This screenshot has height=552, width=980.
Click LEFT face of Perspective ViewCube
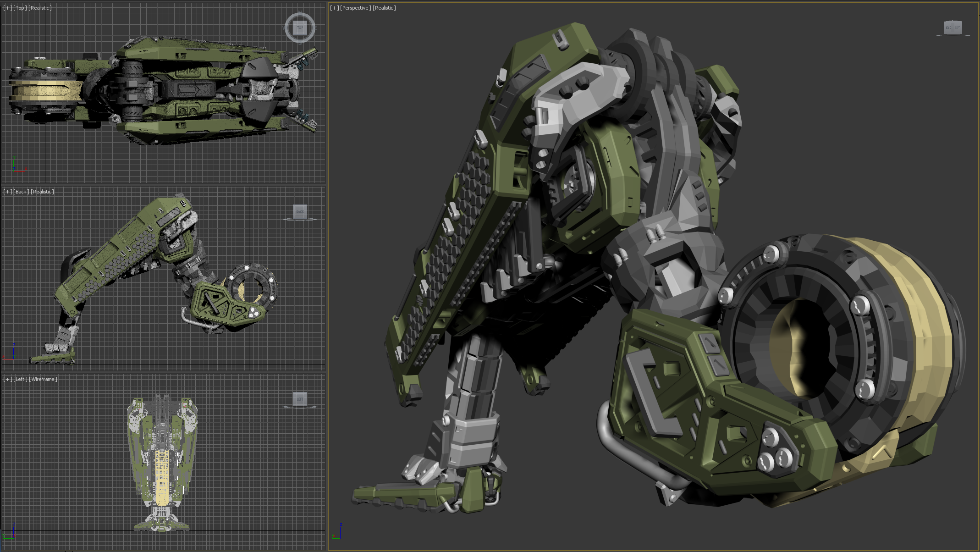click(x=958, y=28)
